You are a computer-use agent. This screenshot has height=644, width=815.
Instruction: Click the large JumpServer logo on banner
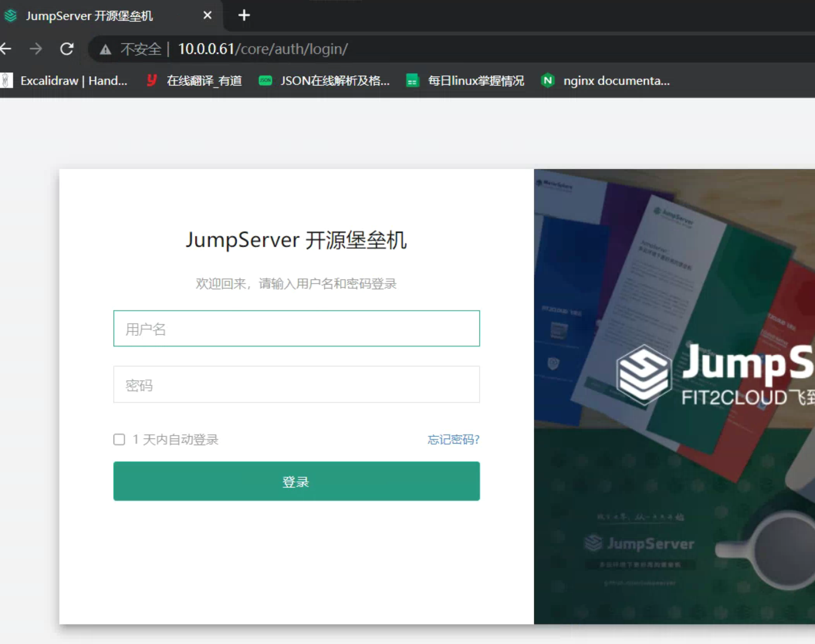click(x=643, y=374)
